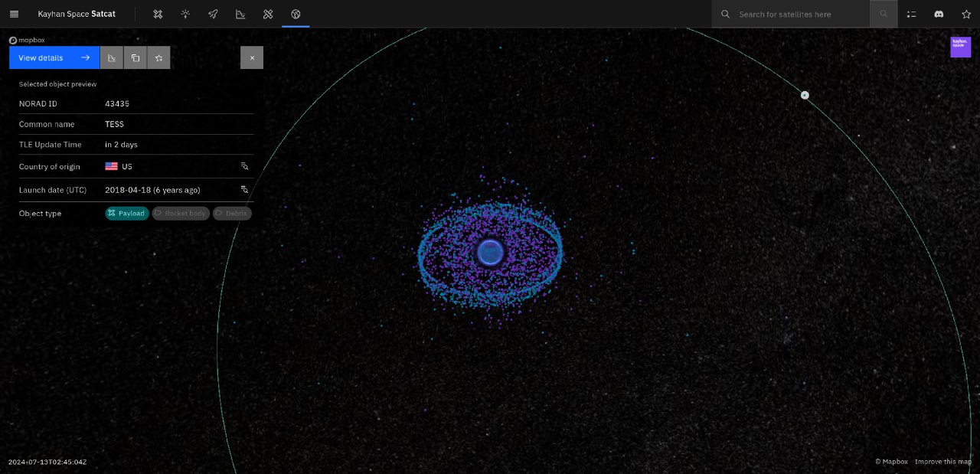Image resolution: width=980 pixels, height=474 pixels.
Task: Open the satellite icon tab in top bar
Action: [x=158, y=14]
